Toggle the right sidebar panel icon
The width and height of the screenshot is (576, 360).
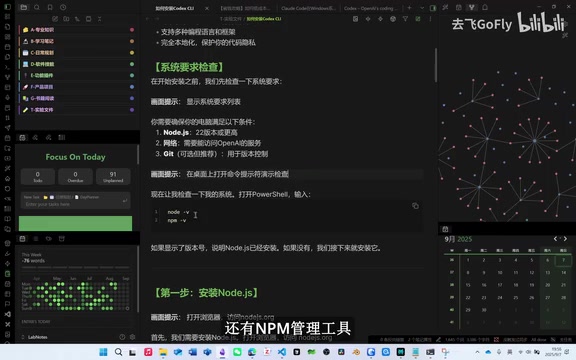coord(433,8)
